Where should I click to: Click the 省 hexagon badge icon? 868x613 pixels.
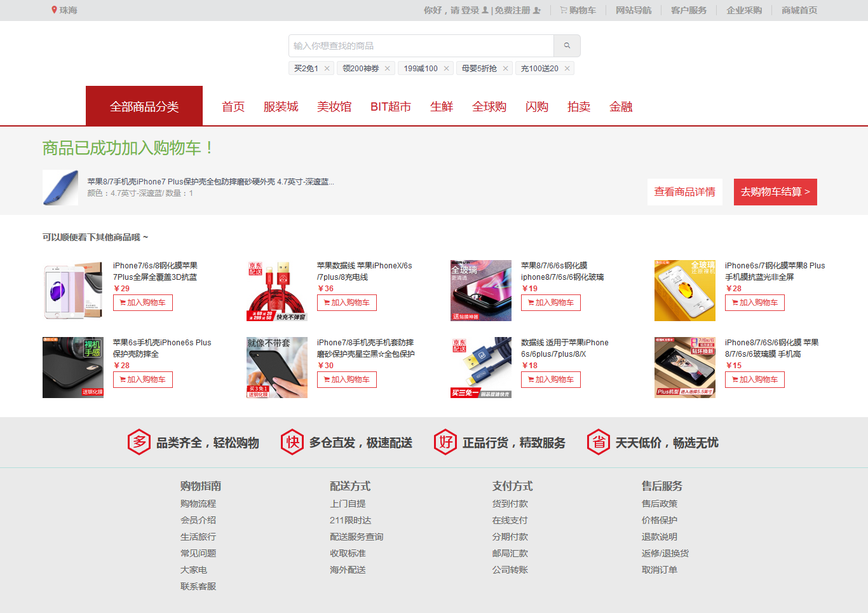(599, 442)
